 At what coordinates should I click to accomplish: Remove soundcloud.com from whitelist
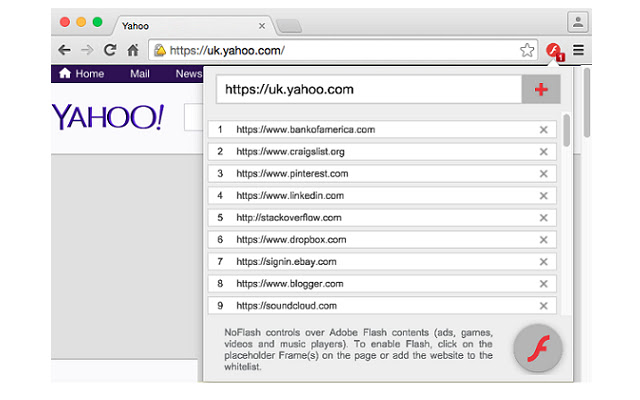543,306
